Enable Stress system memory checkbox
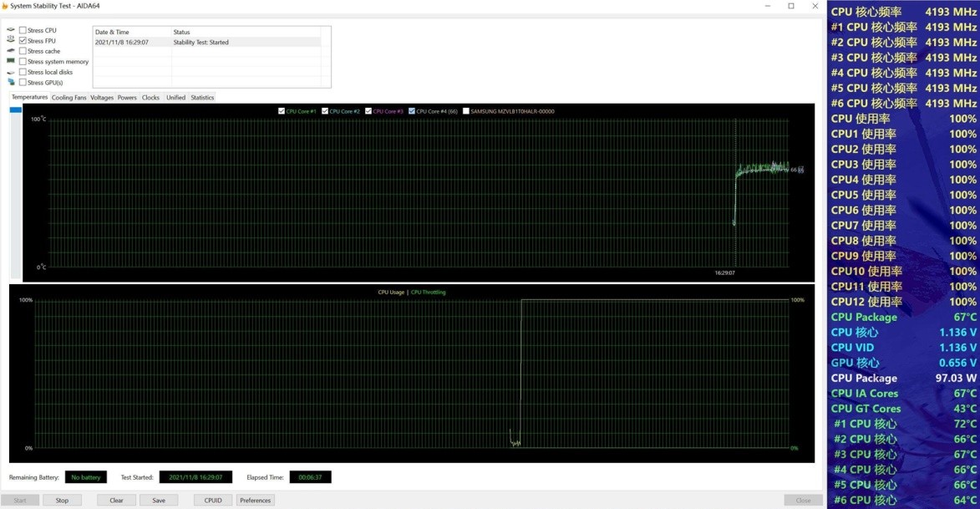Viewport: 980px width, 509px height. tap(23, 62)
